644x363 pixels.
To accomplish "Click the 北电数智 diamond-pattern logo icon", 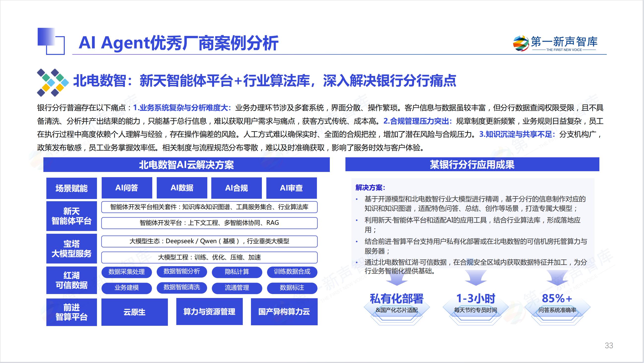I will click(x=53, y=83).
